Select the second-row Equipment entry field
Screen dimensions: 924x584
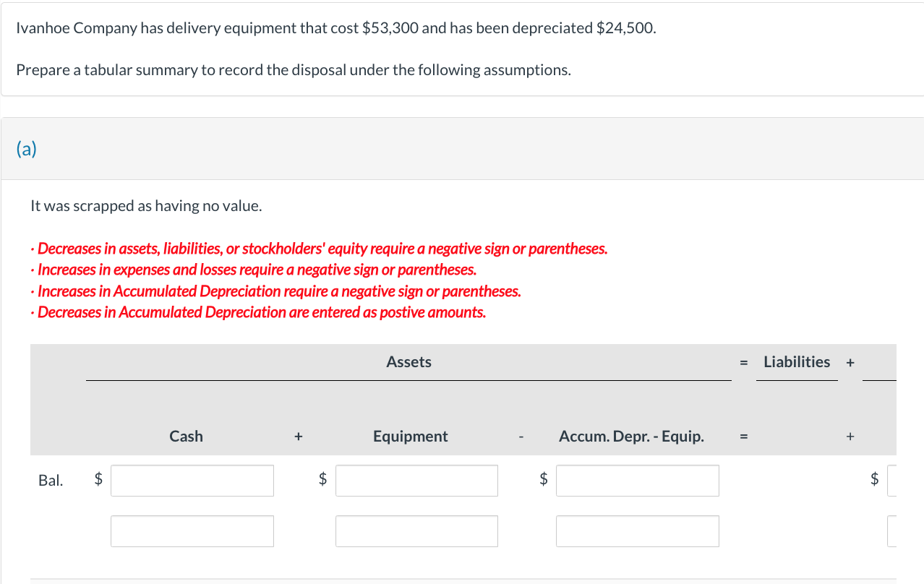coord(416,531)
